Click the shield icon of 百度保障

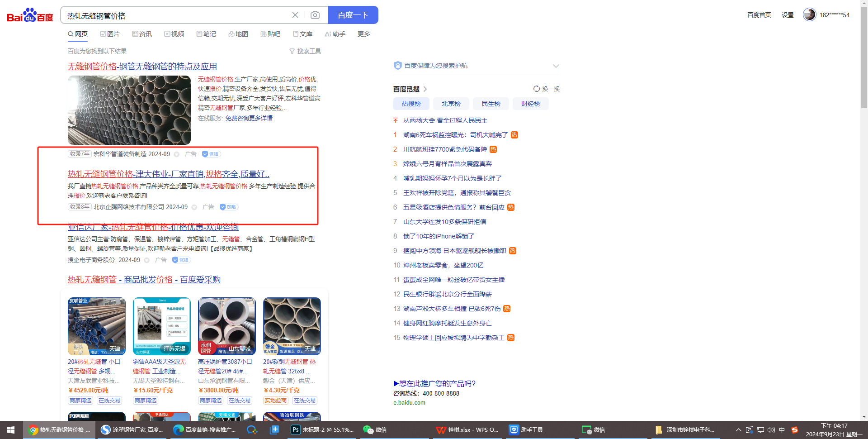pyautogui.click(x=398, y=66)
